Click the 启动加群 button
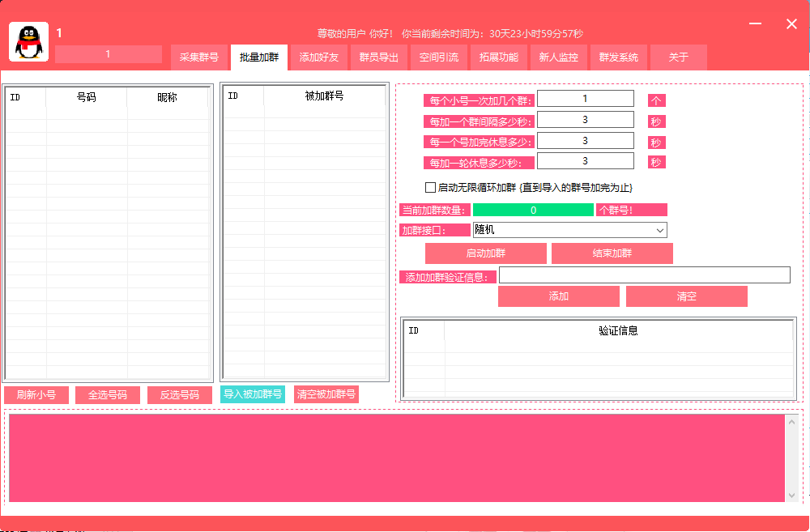 pyautogui.click(x=485, y=253)
